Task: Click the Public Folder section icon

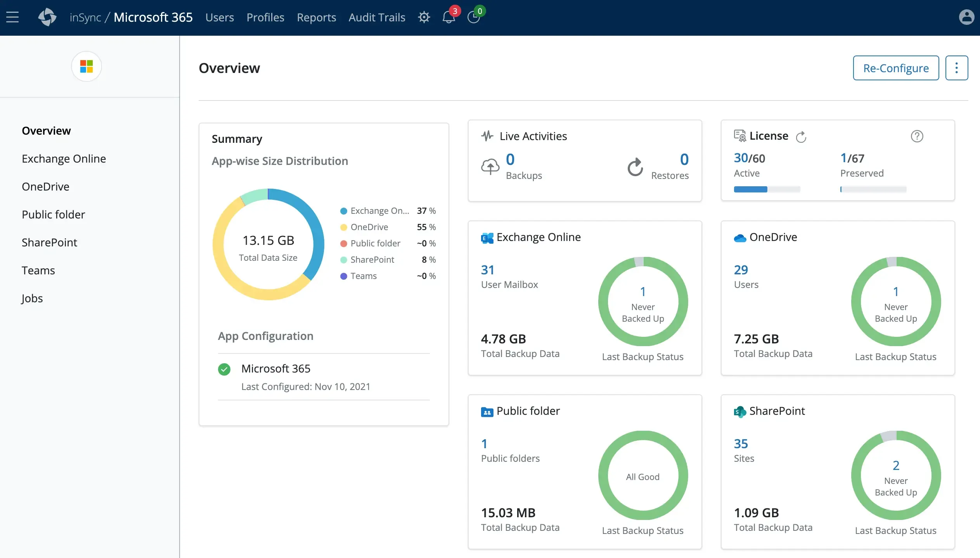Action: (486, 411)
